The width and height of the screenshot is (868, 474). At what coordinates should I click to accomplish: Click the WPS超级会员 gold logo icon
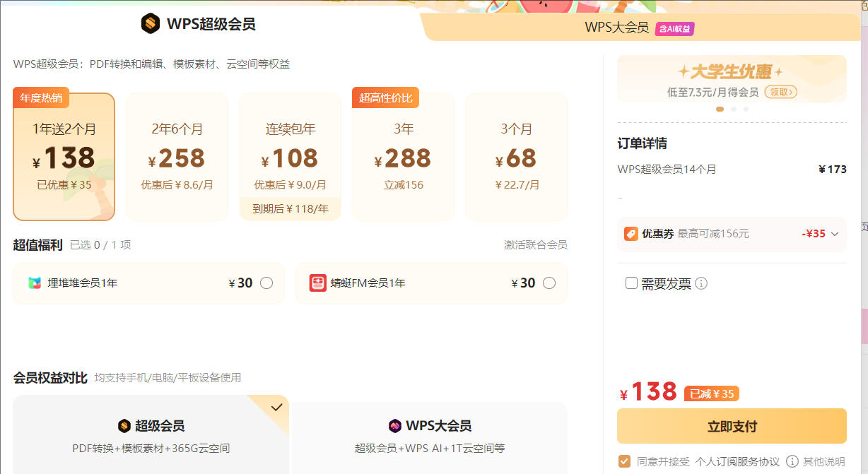click(x=151, y=24)
